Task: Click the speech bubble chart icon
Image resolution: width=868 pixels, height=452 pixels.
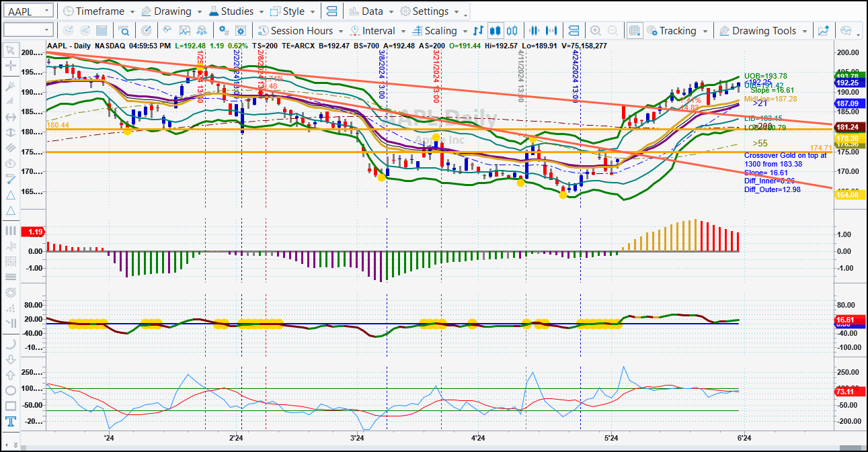Action: click(x=845, y=30)
